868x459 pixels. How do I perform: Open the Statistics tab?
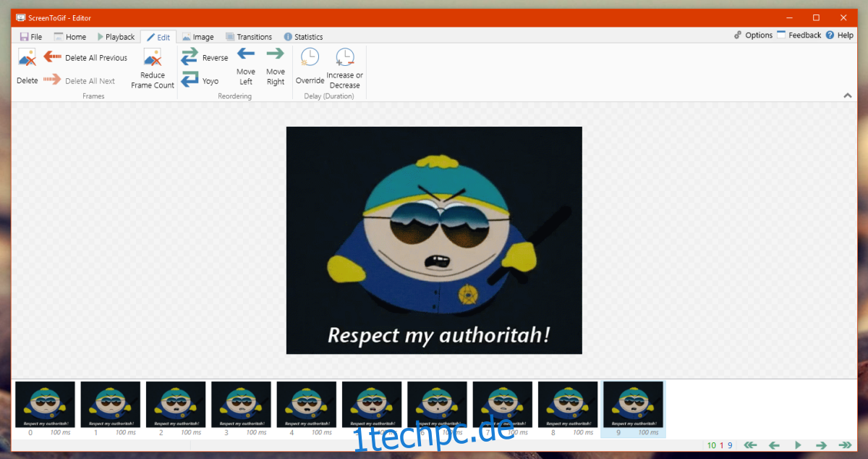303,37
